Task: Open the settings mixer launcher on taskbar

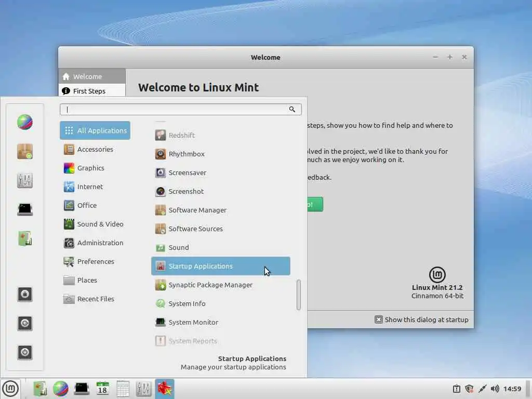Action: pyautogui.click(x=143, y=389)
